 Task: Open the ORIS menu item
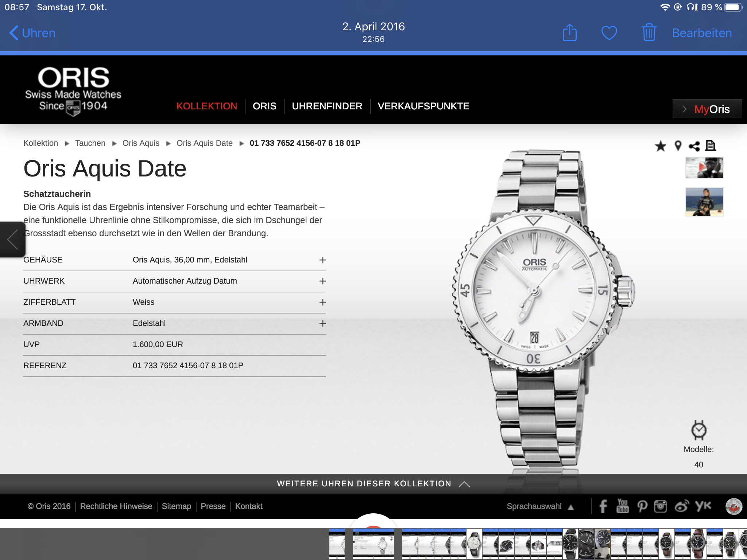tap(264, 106)
